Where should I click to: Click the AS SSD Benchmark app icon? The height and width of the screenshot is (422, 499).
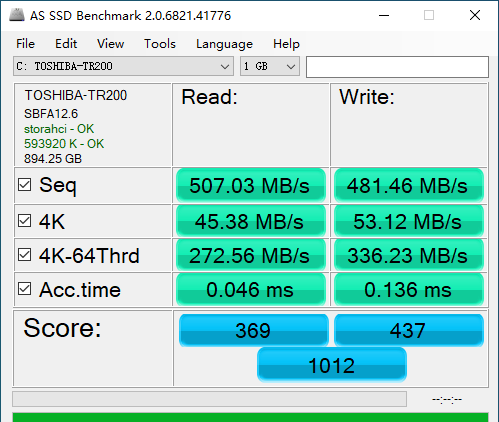tap(17, 15)
